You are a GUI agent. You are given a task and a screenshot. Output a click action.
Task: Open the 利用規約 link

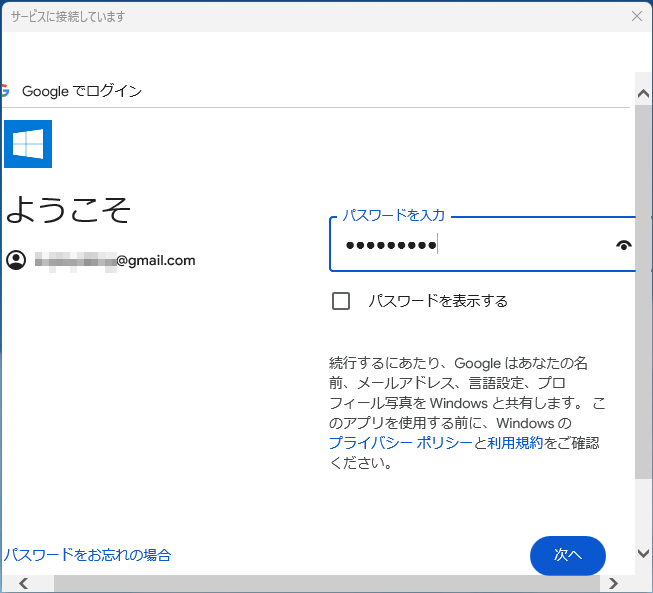(515, 443)
